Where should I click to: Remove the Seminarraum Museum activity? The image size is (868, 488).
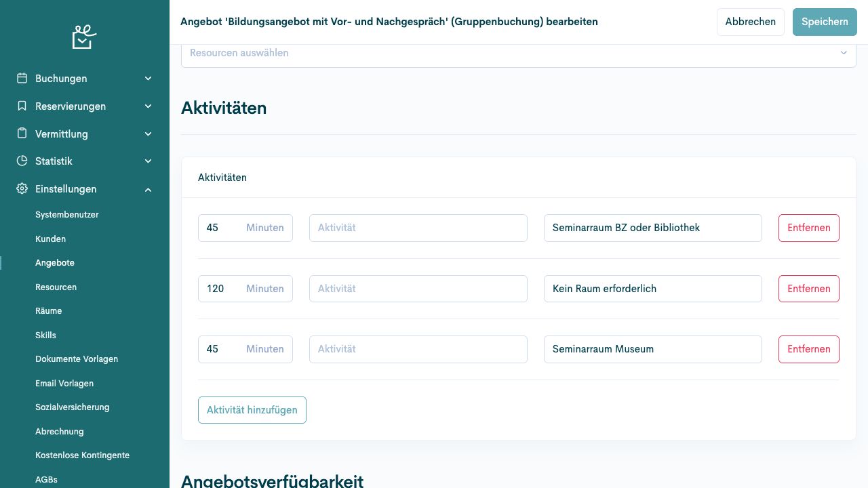(809, 349)
